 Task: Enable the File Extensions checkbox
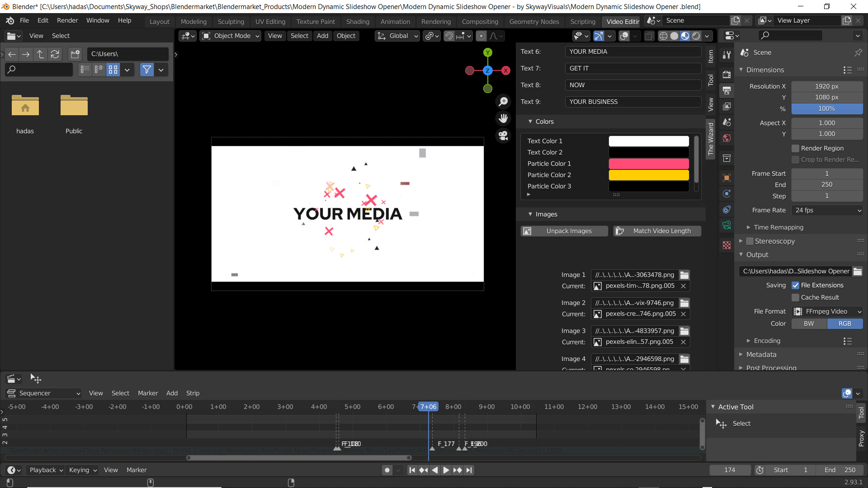coord(796,285)
